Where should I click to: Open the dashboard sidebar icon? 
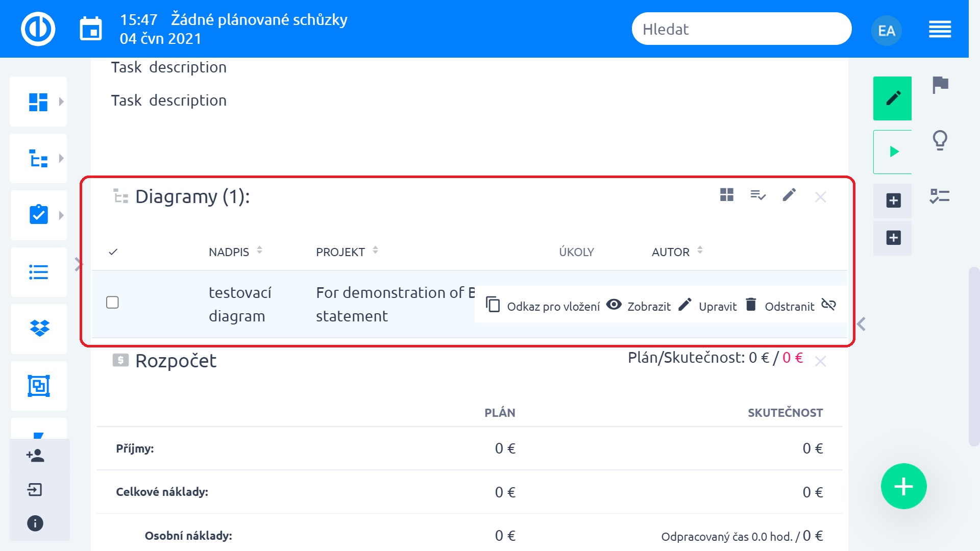point(38,102)
